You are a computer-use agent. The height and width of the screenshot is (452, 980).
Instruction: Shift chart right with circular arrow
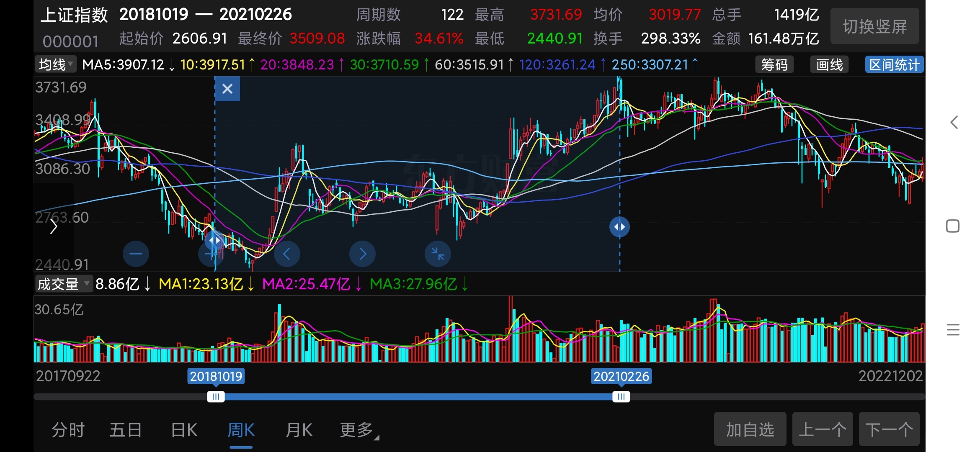(362, 254)
